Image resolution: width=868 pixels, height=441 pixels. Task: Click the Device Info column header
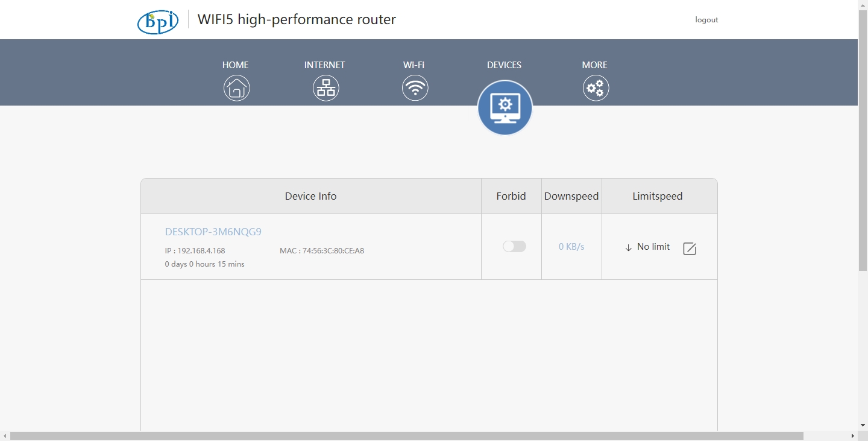coord(310,196)
